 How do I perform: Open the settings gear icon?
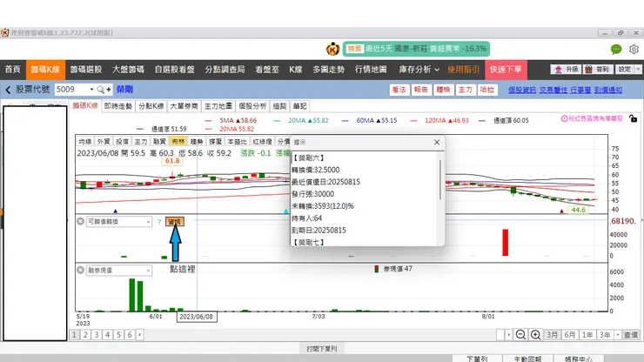(x=634, y=50)
